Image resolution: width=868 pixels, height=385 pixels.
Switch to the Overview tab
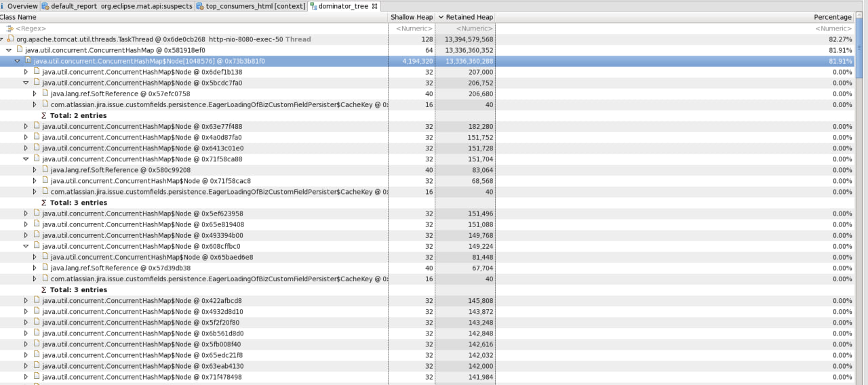pos(19,6)
